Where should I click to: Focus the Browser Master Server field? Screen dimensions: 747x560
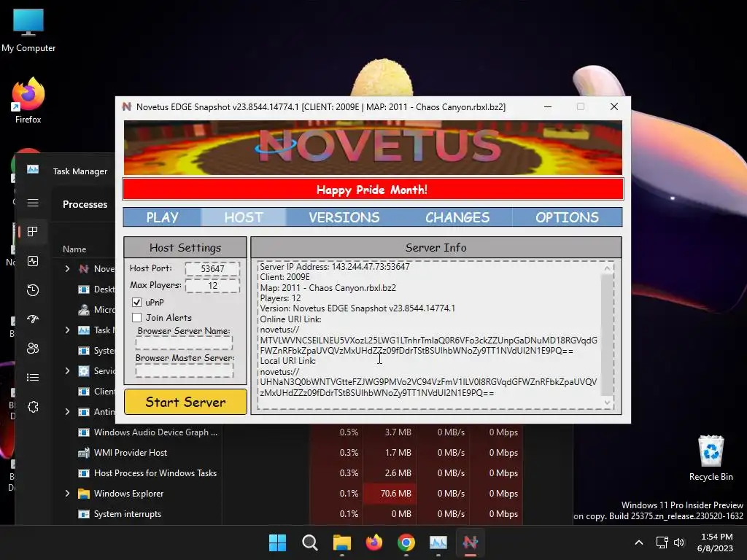(184, 370)
